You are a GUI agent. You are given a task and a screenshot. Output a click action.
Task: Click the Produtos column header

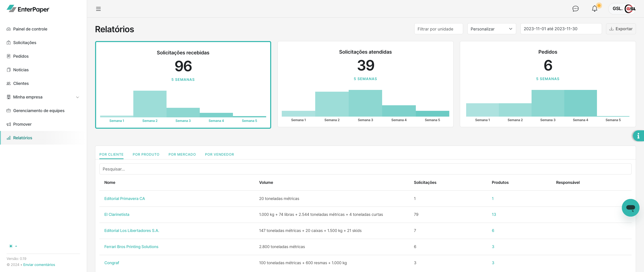tap(500, 182)
